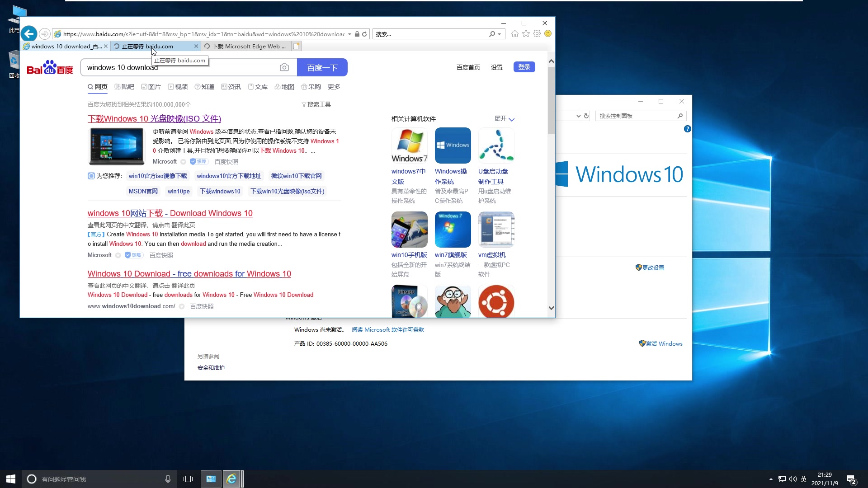Click the network tray icon
Viewport: 868px width, 488px height.
coord(782,479)
